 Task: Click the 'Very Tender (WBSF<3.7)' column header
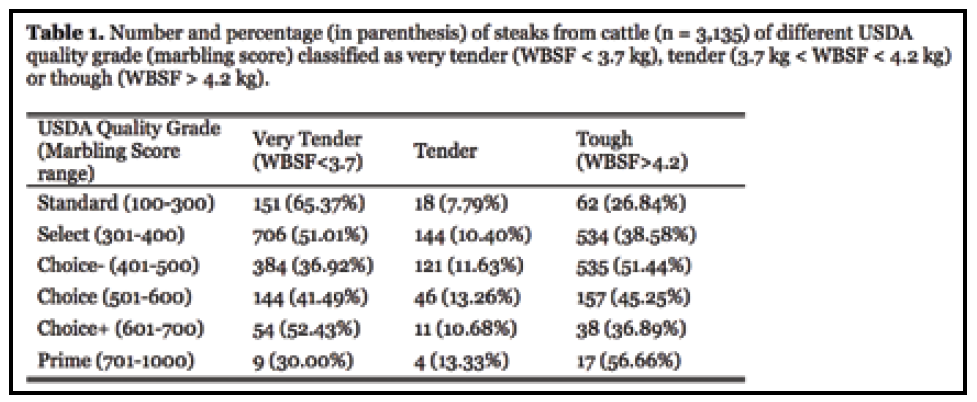pyautogui.click(x=306, y=151)
